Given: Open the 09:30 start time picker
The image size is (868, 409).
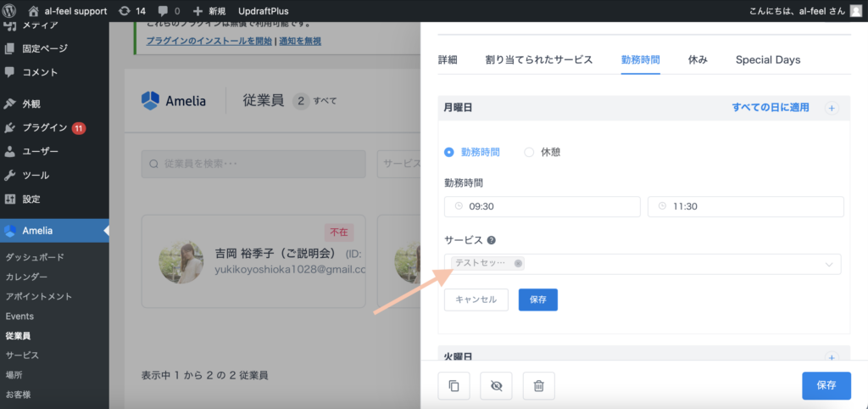Looking at the screenshot, I should (542, 206).
